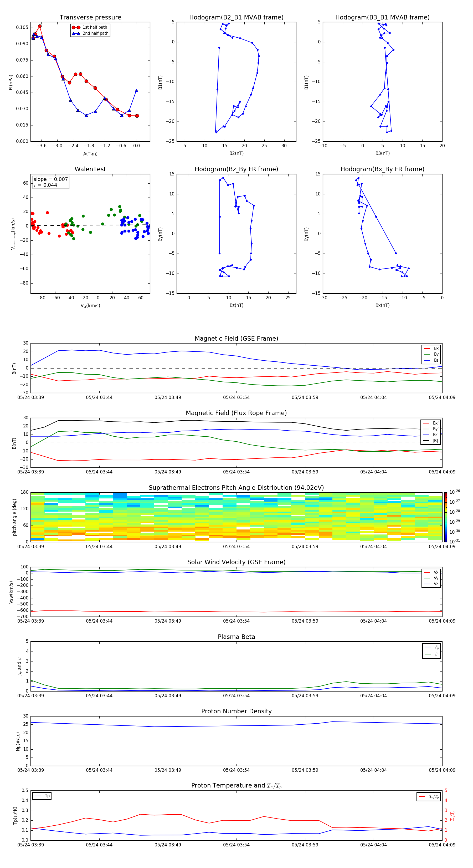Click the "Np(#/cc)" y-axis label
This screenshot has height=868, width=473.
click(18, 741)
